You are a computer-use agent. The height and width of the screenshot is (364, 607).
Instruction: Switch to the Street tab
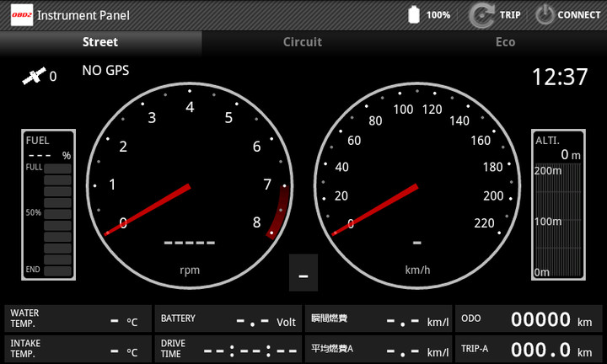pos(100,42)
